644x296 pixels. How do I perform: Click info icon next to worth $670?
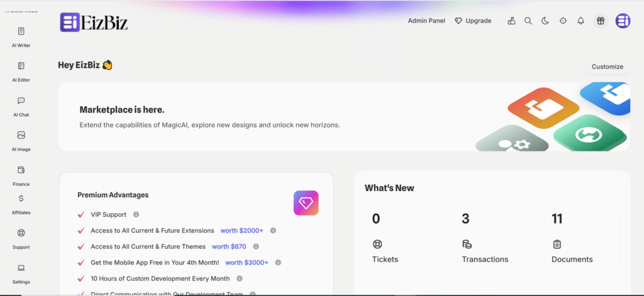(256, 246)
